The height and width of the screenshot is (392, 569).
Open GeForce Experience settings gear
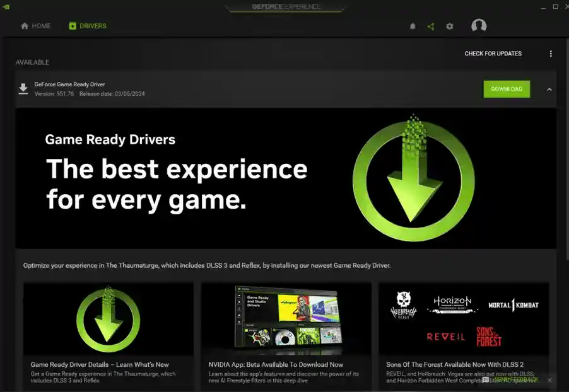tap(449, 26)
